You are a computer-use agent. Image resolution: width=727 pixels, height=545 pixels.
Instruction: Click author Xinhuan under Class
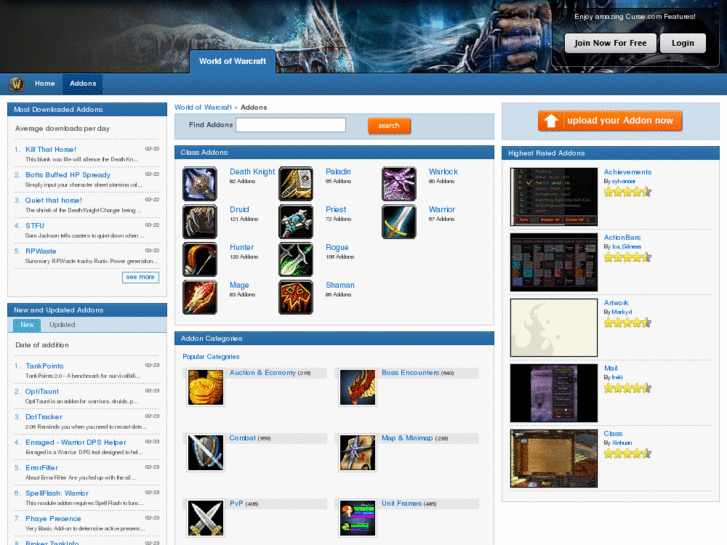[x=622, y=443]
